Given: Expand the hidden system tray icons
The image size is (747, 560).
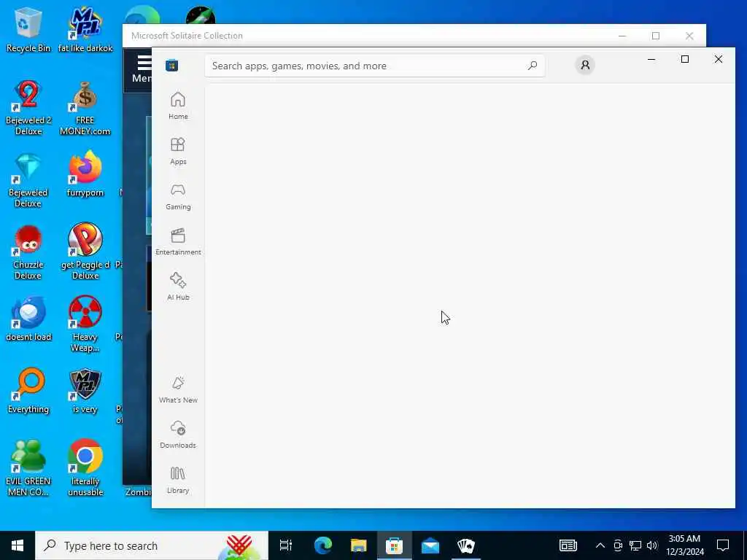Looking at the screenshot, I should (600, 545).
